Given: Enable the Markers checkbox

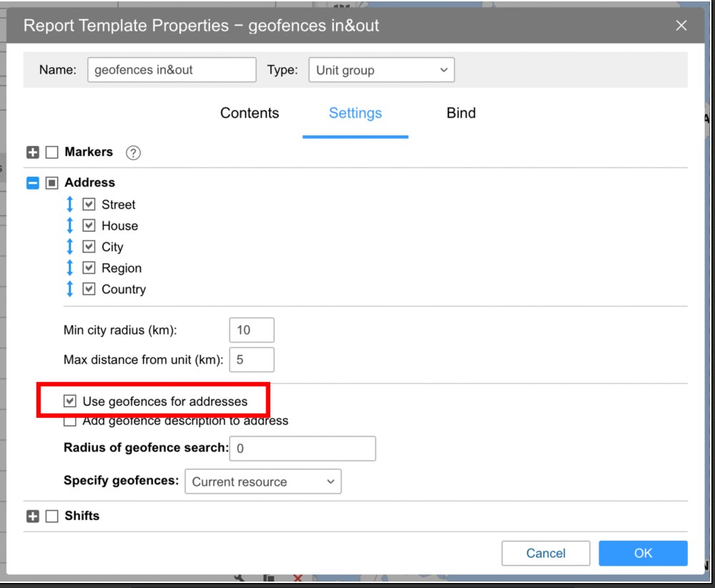Looking at the screenshot, I should click(51, 152).
